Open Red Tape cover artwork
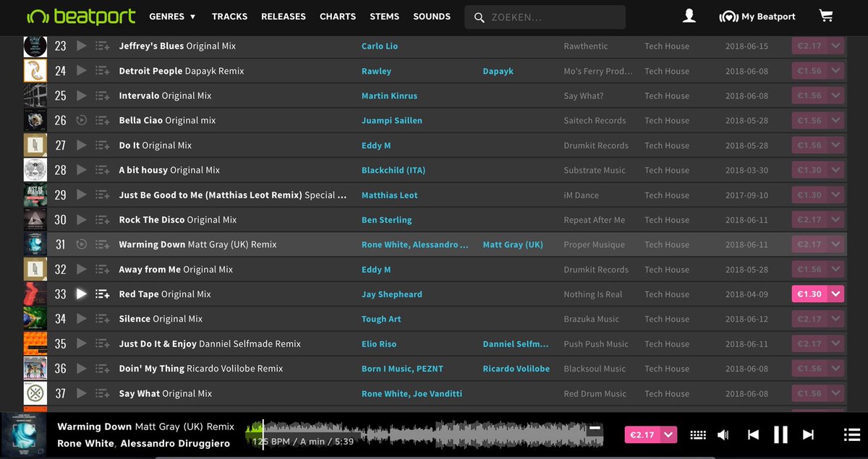This screenshot has height=459, width=868. click(x=35, y=294)
